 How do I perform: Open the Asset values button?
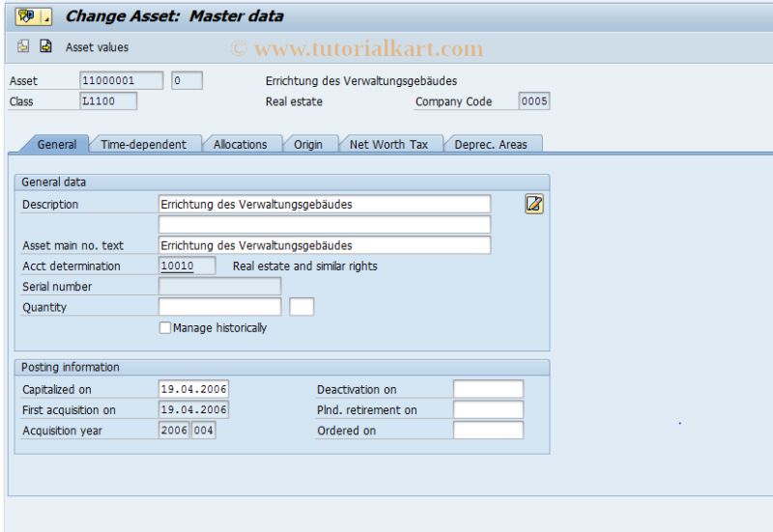(x=98, y=47)
